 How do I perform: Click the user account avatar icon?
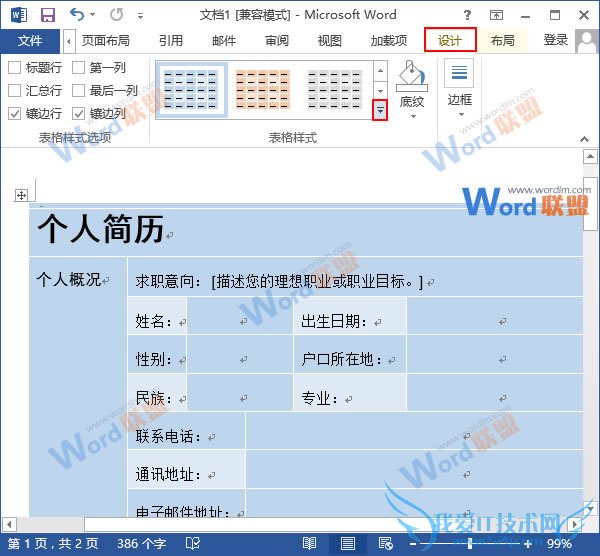tap(586, 41)
